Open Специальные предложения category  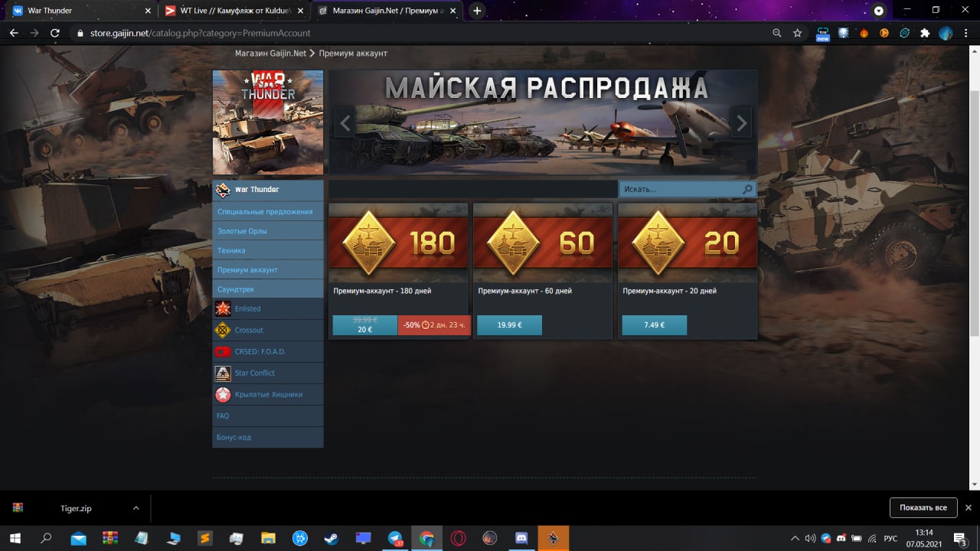(268, 211)
